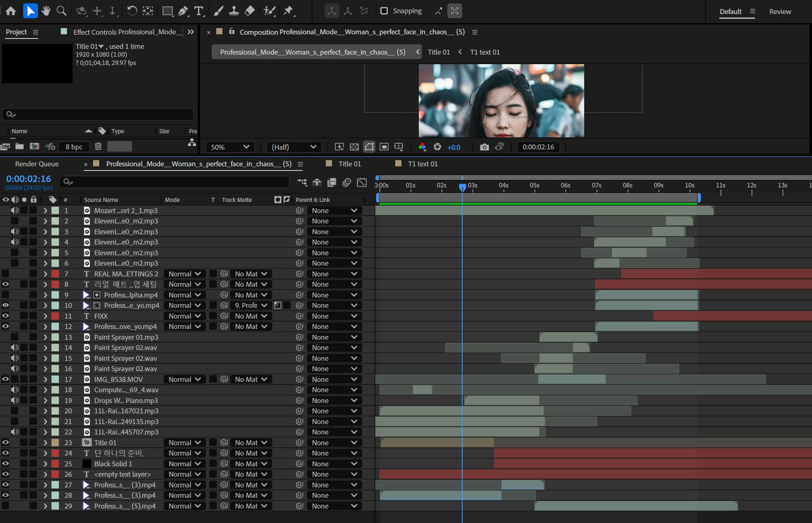Click the 8 bpc color depth button
This screenshot has height=523, width=812.
(x=74, y=146)
